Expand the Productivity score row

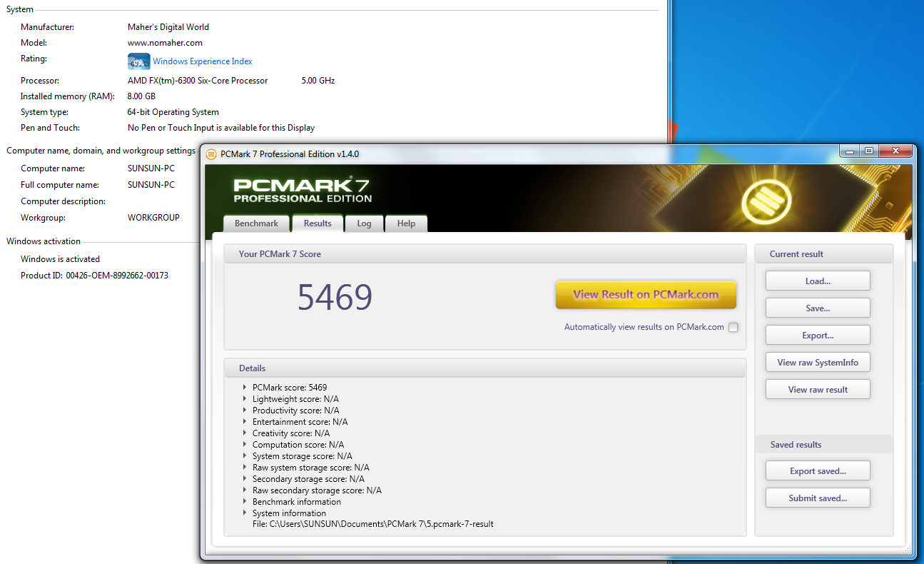tap(245, 411)
